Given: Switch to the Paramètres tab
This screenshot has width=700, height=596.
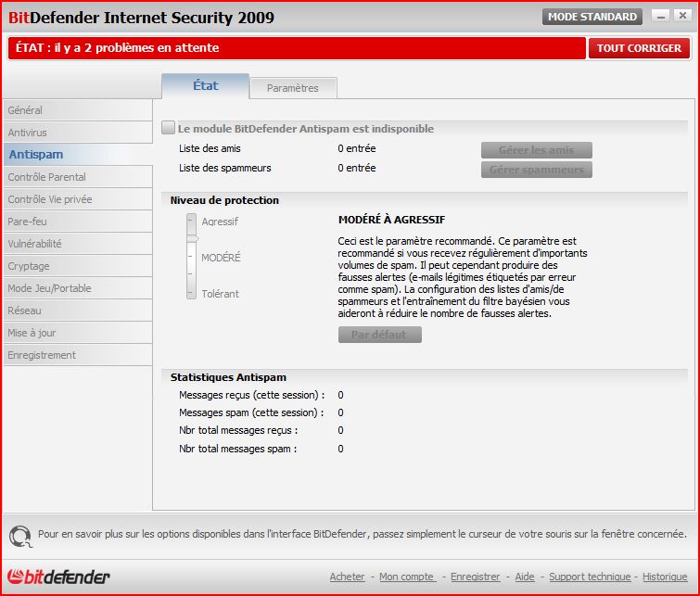Looking at the screenshot, I should (x=293, y=88).
